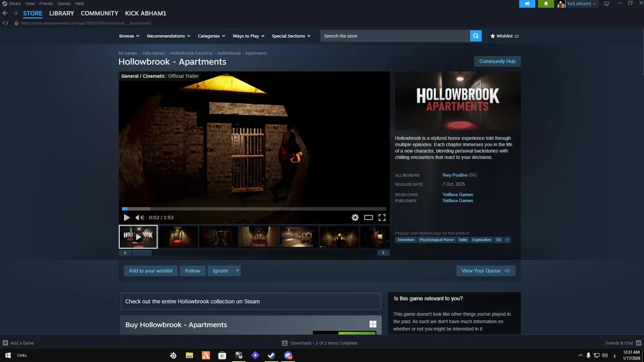Reload the store page
The image size is (644, 362).
5,23
